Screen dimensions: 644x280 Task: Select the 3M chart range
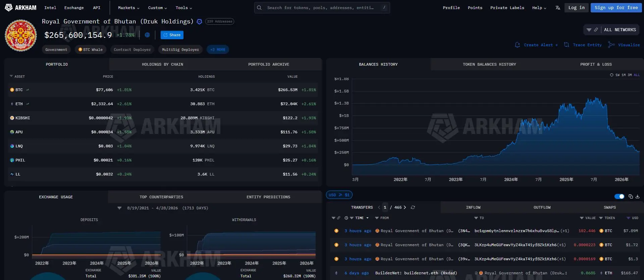(x=630, y=75)
